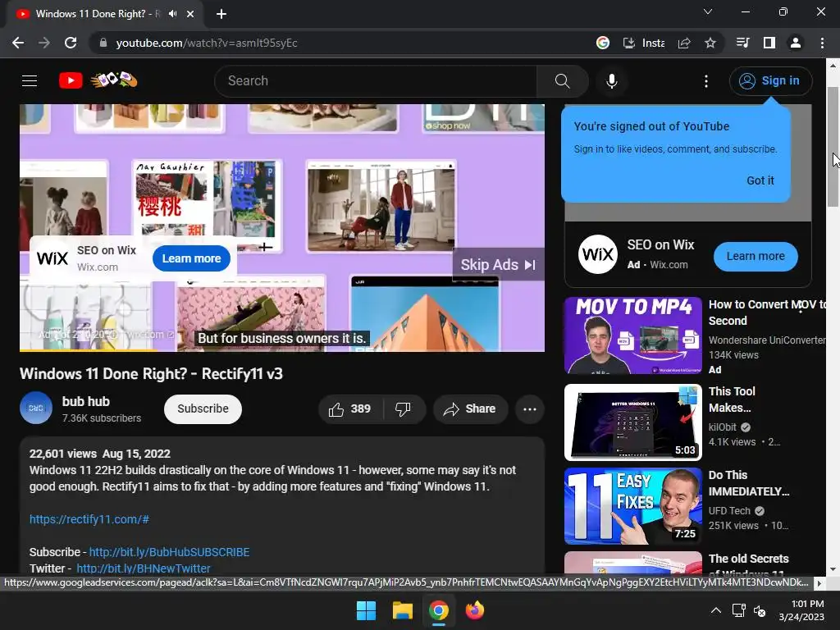840x630 pixels.
Task: Click the search magnifier button
Action: coord(562,81)
